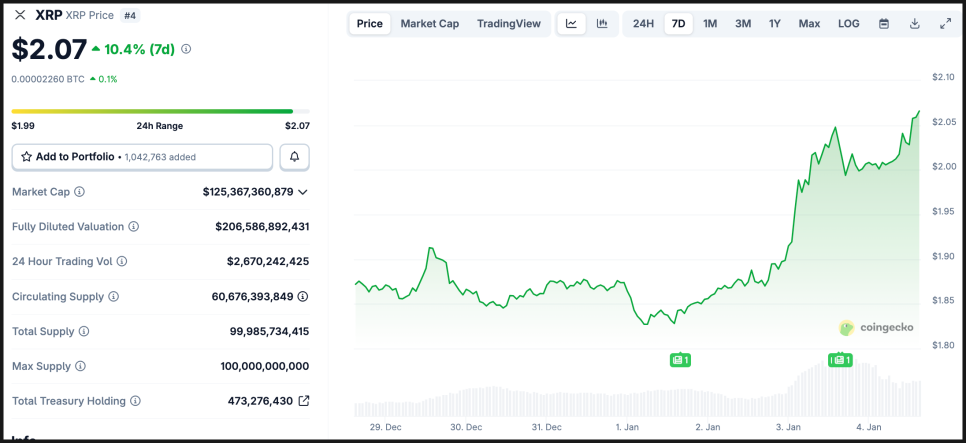Switch to line chart view icon

571,24
